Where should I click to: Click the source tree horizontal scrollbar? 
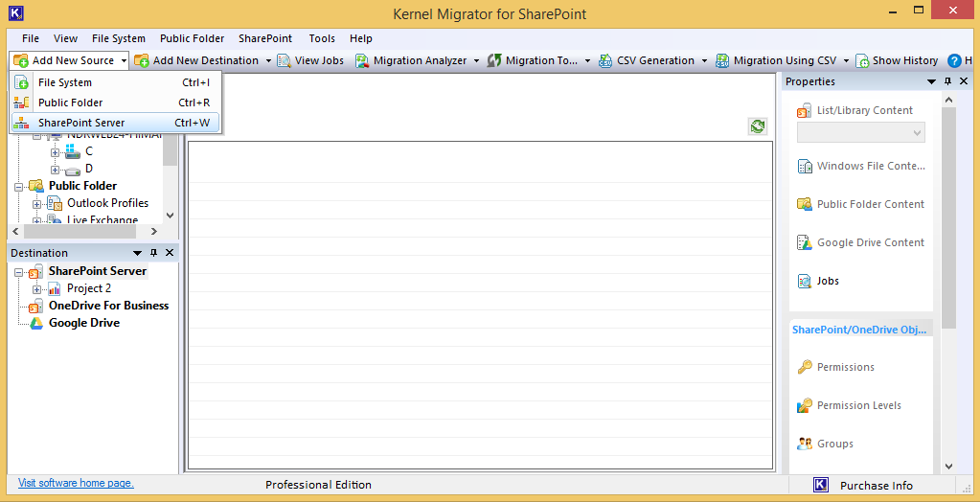coord(80,232)
